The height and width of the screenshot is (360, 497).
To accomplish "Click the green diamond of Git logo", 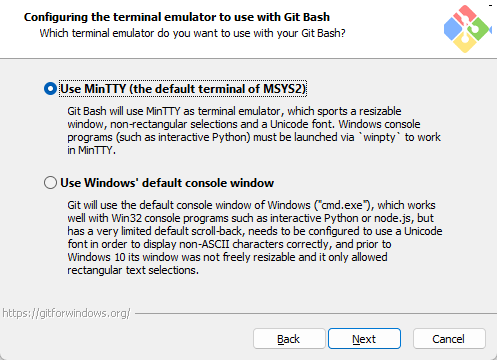I will tap(480, 29).
